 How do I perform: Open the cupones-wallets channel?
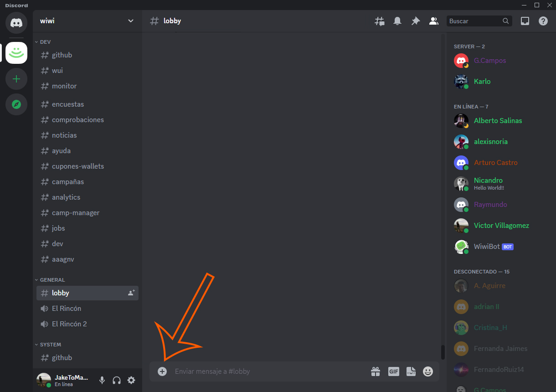[x=88, y=166]
